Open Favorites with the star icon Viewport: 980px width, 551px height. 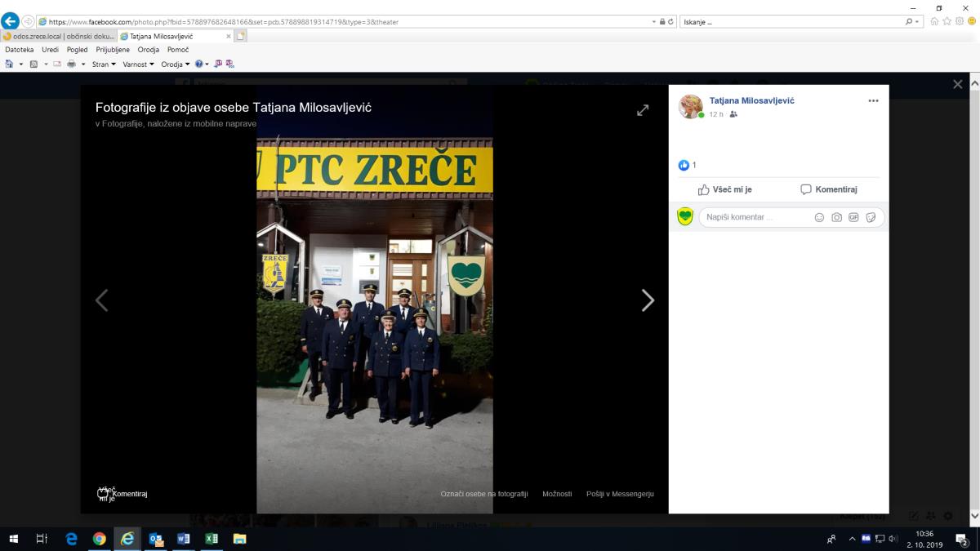947,21
